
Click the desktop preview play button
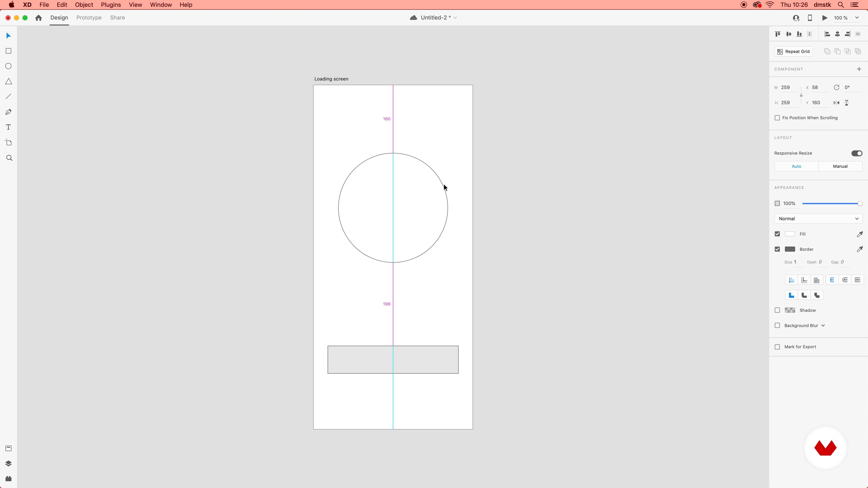(825, 18)
